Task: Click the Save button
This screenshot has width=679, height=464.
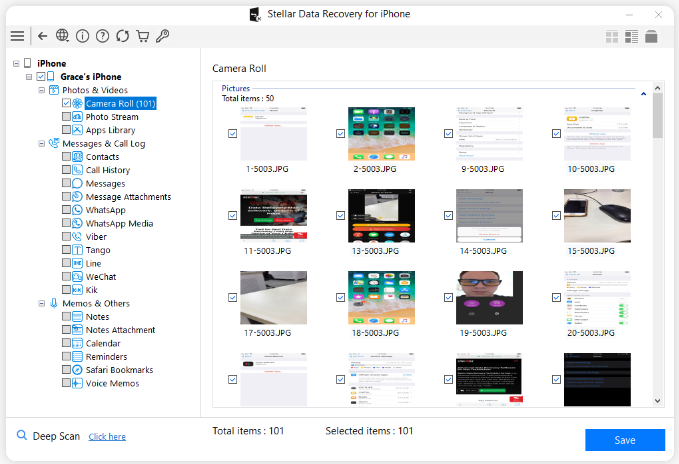Action: [x=625, y=440]
